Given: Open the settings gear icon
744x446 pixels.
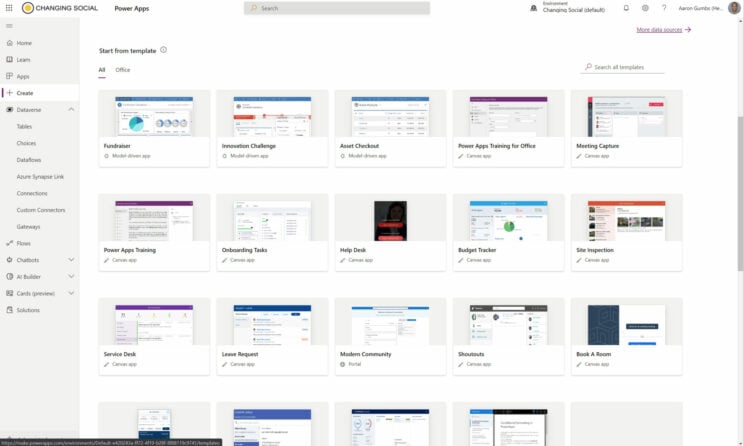Looking at the screenshot, I should 645,8.
